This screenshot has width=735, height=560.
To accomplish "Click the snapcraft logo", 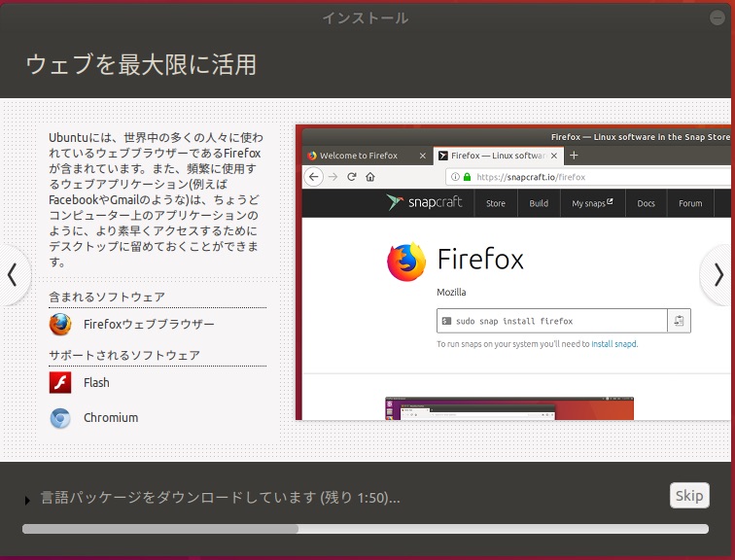I will [x=424, y=202].
